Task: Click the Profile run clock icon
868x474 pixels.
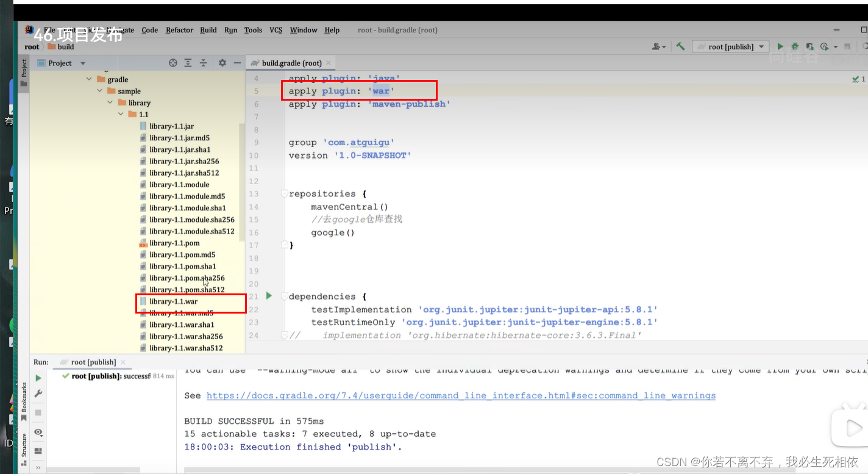Action: tap(824, 46)
